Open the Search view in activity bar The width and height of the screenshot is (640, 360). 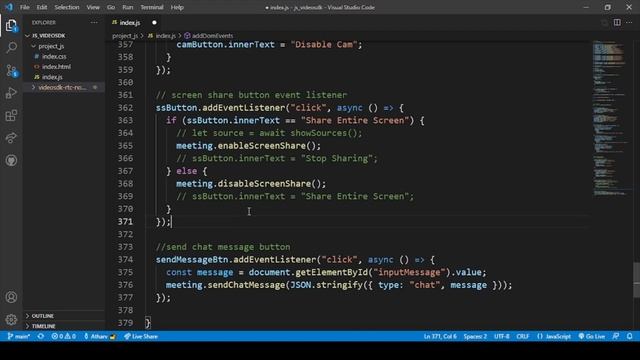click(11, 47)
